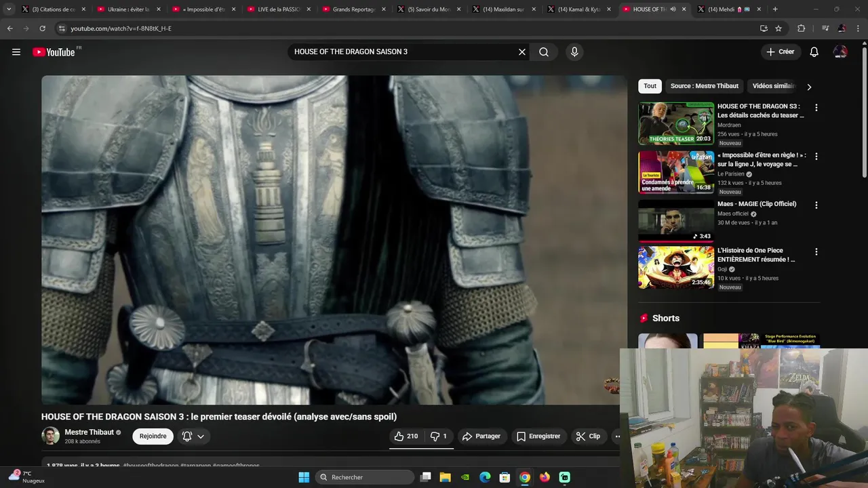Open the YouTube notifications bell

(x=814, y=52)
